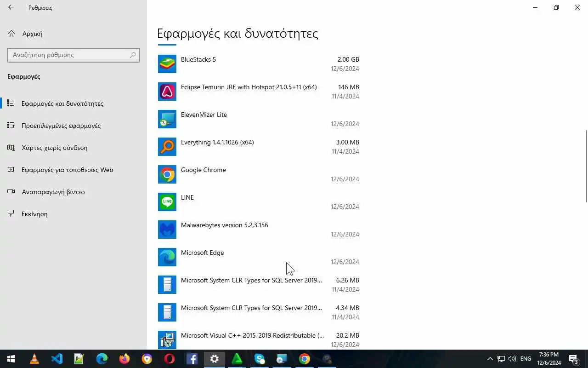Open Skype from the taskbar
This screenshot has width=588, height=368.
point(260,359)
